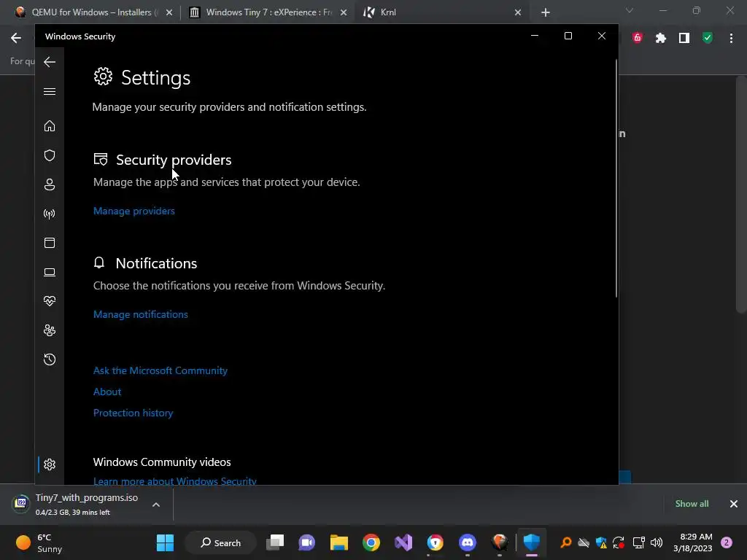Open the hamburger navigation menu
The height and width of the screenshot is (560, 747).
tap(50, 91)
